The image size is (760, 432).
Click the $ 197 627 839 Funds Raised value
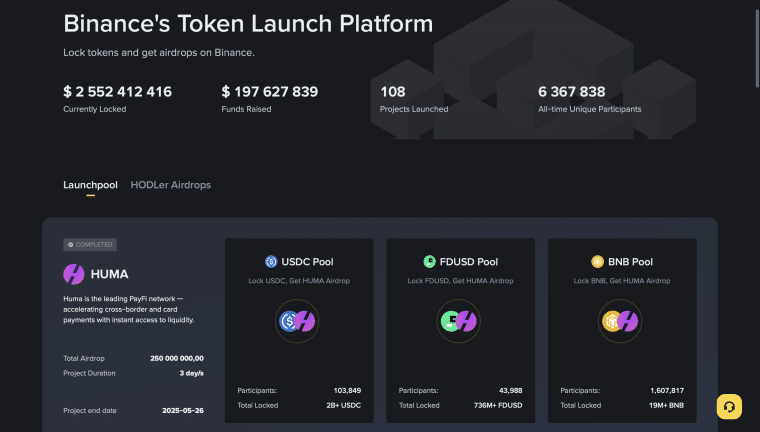(x=269, y=92)
